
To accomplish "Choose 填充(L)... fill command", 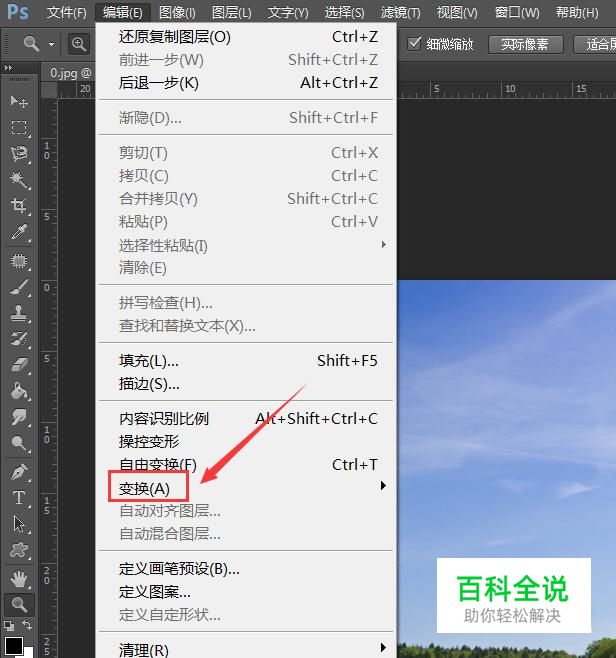I will click(x=246, y=360).
